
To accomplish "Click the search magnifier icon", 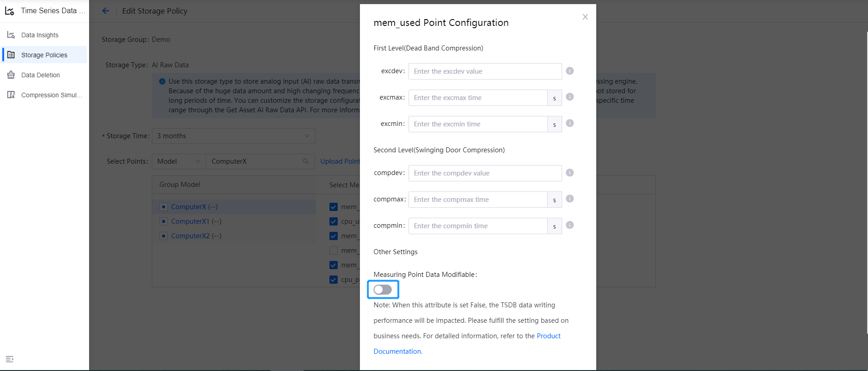I will (x=306, y=161).
